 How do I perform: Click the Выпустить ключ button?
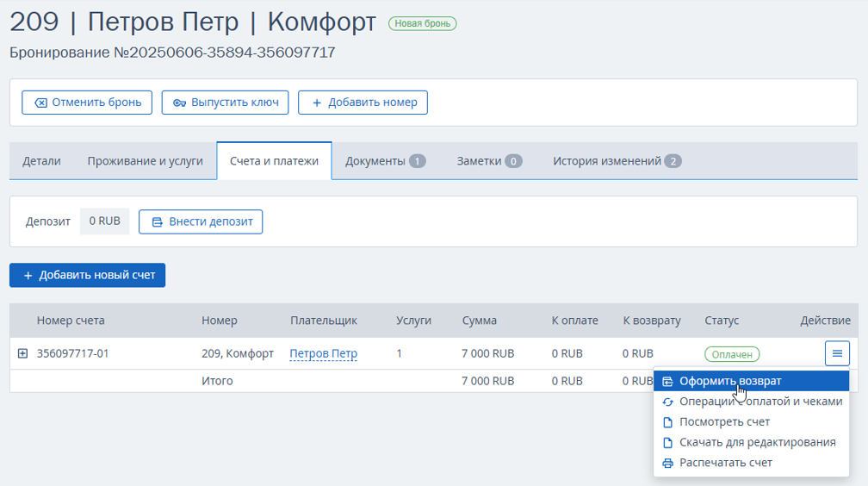[x=225, y=103]
